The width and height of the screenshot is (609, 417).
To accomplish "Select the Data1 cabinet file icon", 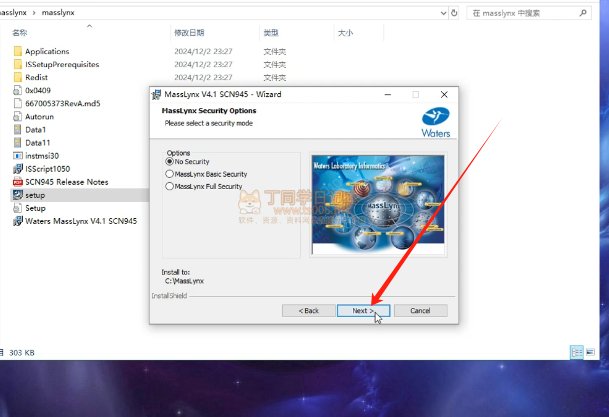I will click(x=17, y=130).
